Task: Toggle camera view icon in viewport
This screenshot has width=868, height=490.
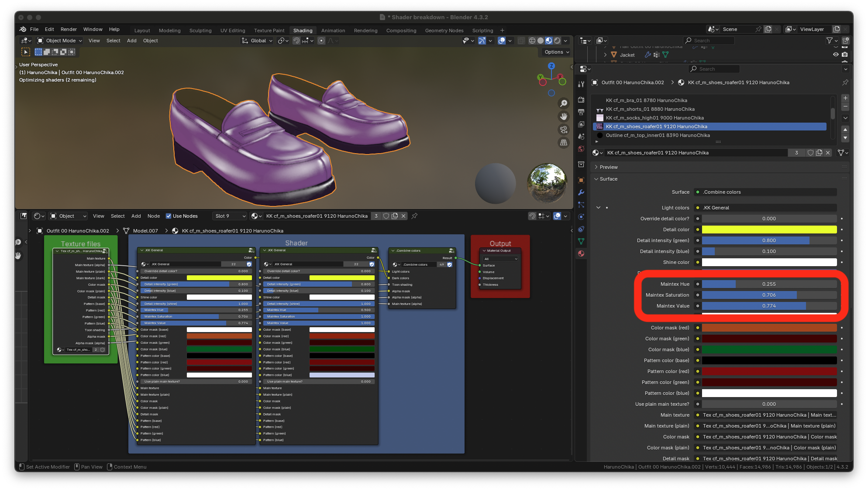Action: pyautogui.click(x=564, y=130)
